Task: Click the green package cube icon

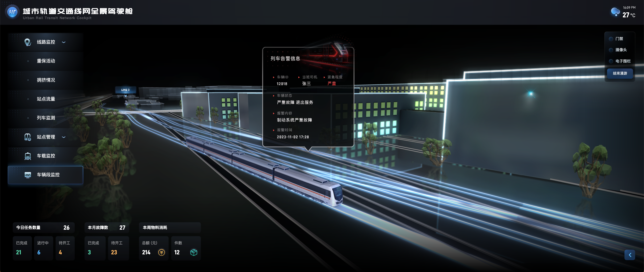Action: 194,252
